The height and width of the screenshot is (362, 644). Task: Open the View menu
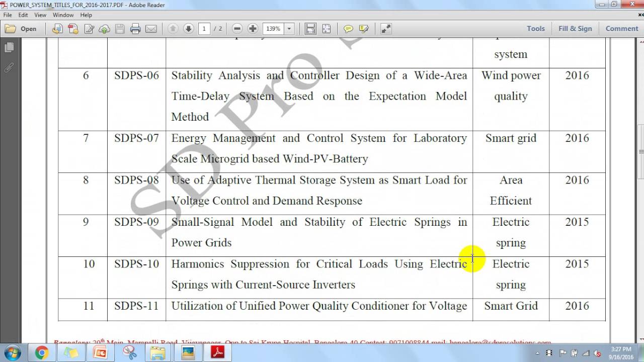pyautogui.click(x=40, y=15)
